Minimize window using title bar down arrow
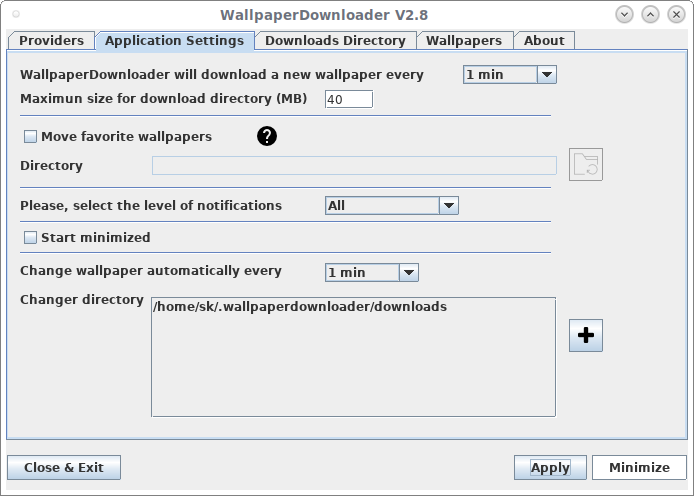 coord(624,15)
